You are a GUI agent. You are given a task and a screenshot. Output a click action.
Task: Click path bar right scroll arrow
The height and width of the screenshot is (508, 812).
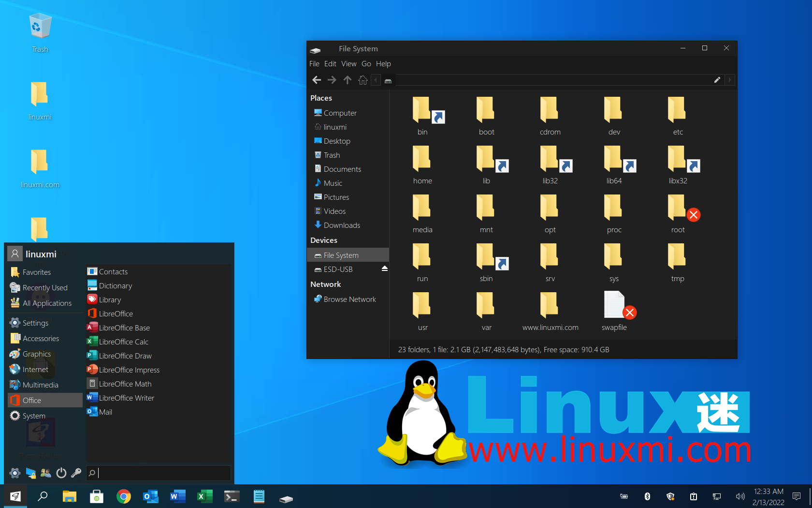[x=730, y=80]
